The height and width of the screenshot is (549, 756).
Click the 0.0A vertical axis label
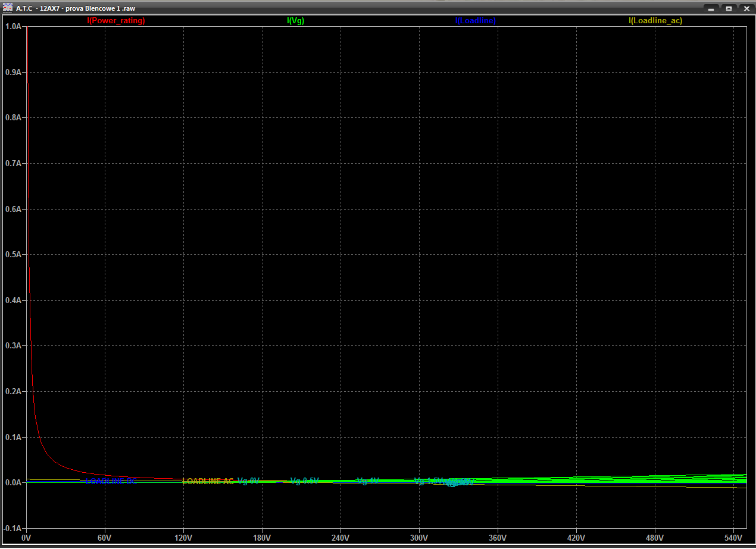click(x=13, y=483)
